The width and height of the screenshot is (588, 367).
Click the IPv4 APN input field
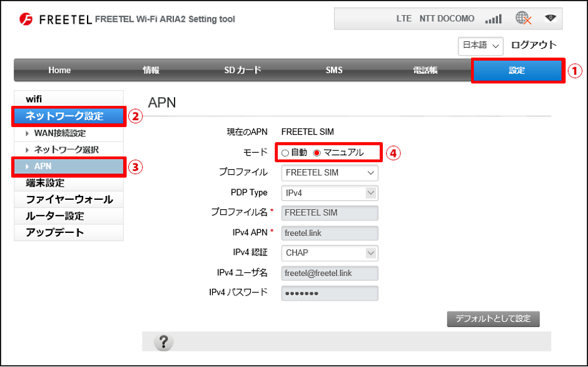click(330, 233)
